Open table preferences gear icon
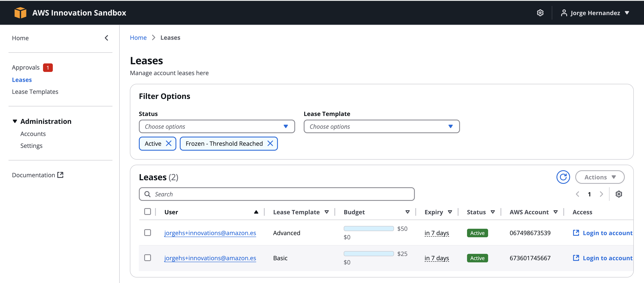The width and height of the screenshot is (644, 283). (x=618, y=194)
